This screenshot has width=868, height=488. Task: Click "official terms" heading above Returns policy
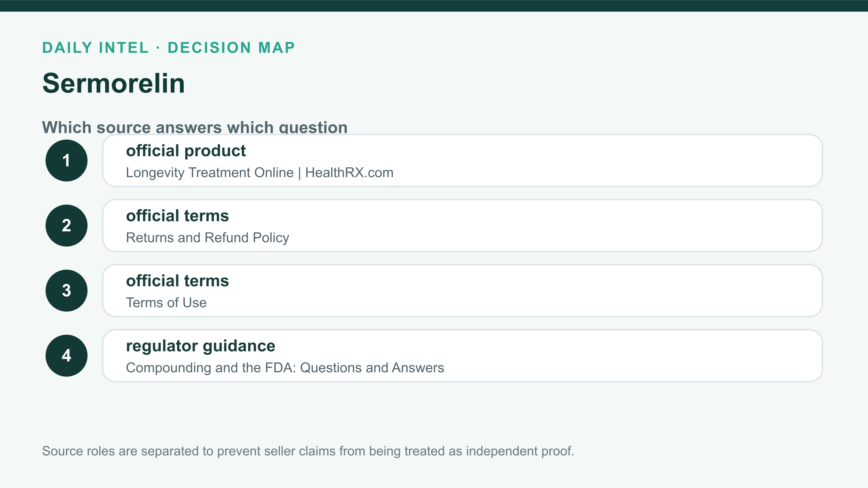point(177,216)
